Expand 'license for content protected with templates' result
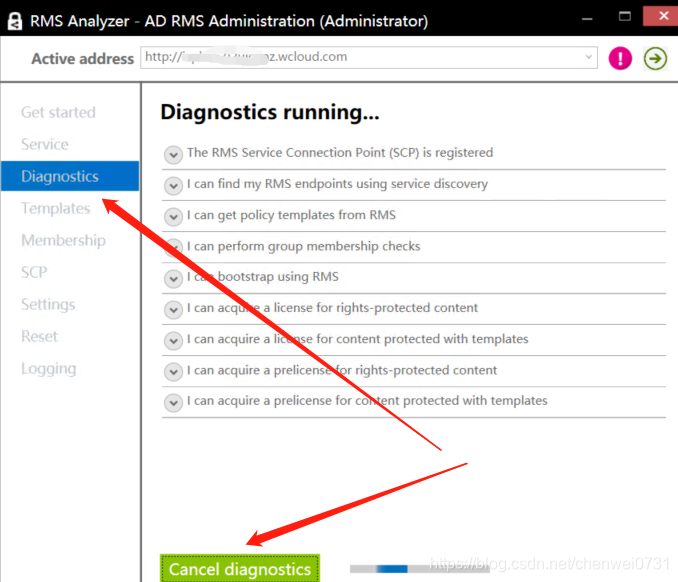Image resolution: width=678 pixels, height=582 pixels. 173,341
